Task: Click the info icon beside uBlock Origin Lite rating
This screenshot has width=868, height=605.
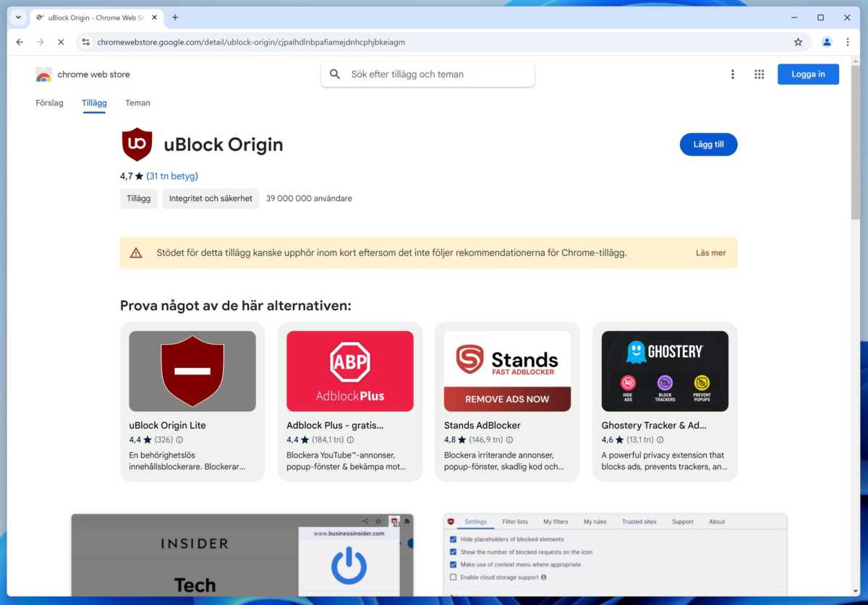Action: tap(179, 439)
